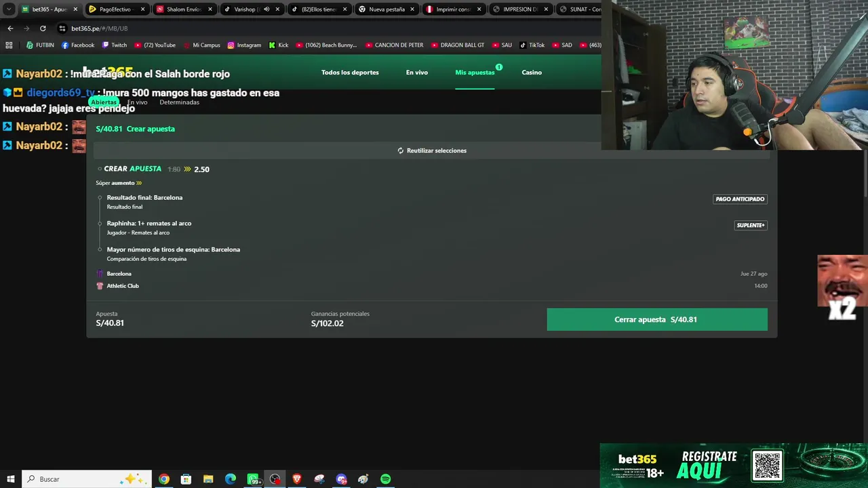Open the Twitch bookmark
The image size is (868, 488).
(115, 45)
